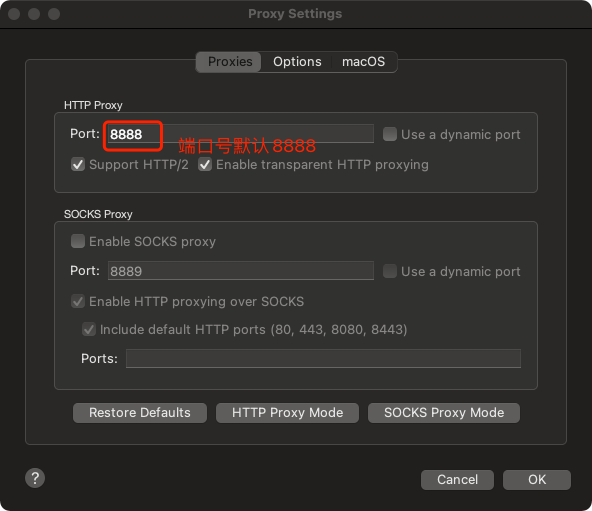
Task: Click SOCKS Proxy Mode button
Action: pos(444,413)
